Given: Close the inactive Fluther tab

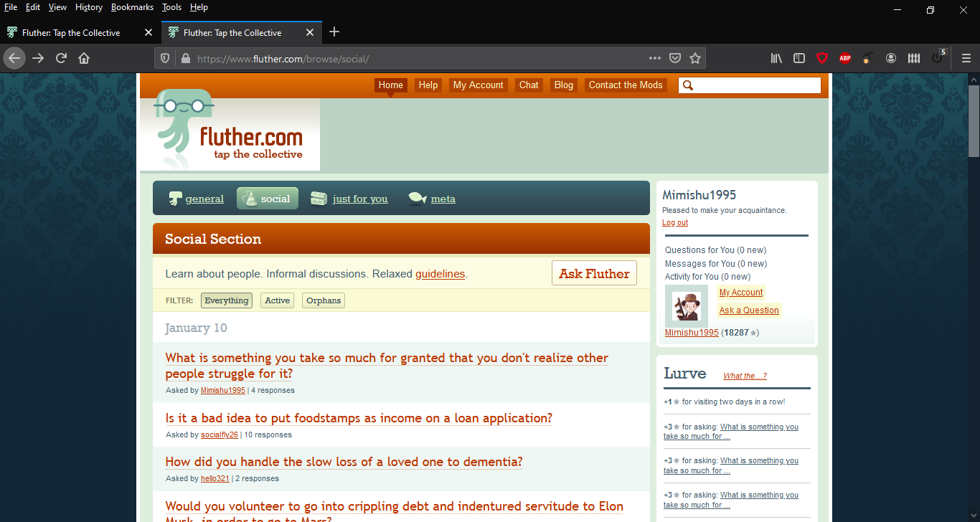Looking at the screenshot, I should click(x=149, y=32).
